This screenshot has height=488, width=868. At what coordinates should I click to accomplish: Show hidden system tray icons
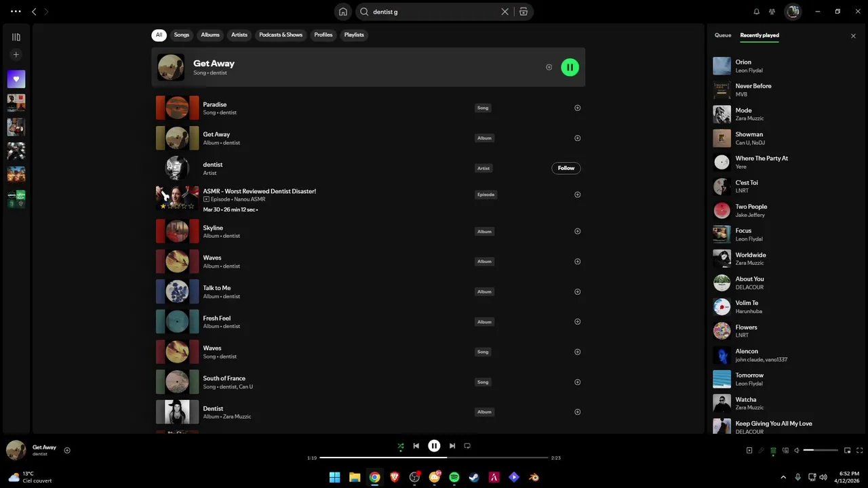coord(783,477)
